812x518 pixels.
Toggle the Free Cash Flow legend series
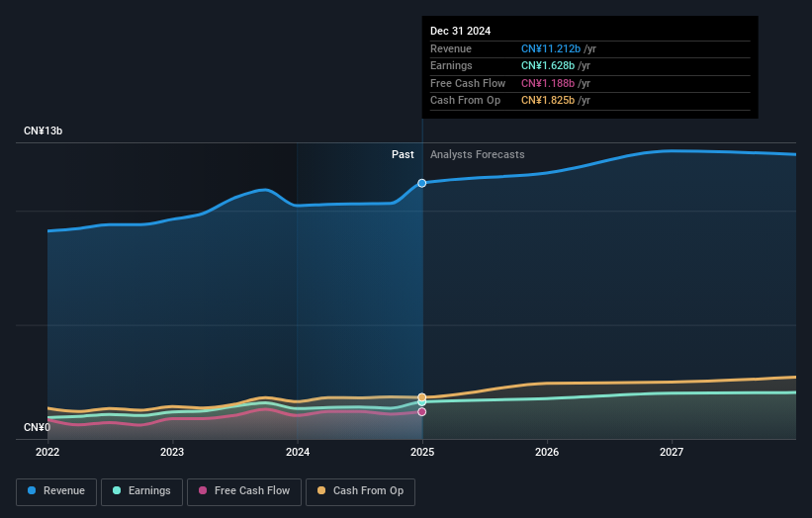pyautogui.click(x=244, y=491)
